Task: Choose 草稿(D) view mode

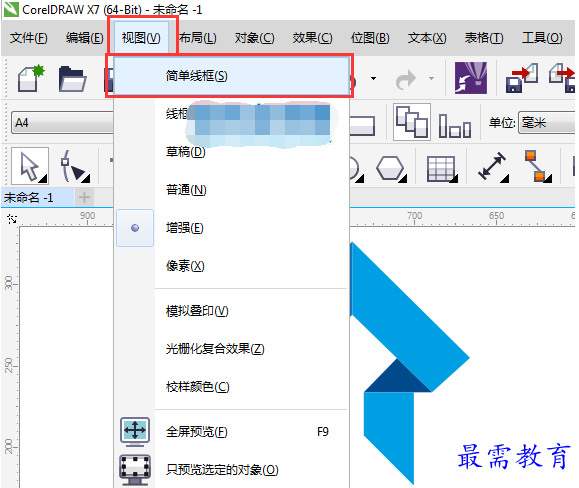Action: click(x=232, y=152)
